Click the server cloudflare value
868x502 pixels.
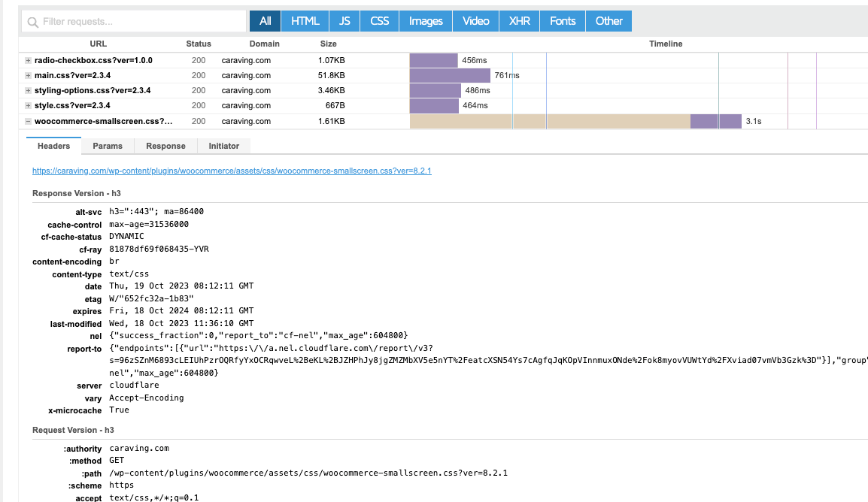pos(134,385)
